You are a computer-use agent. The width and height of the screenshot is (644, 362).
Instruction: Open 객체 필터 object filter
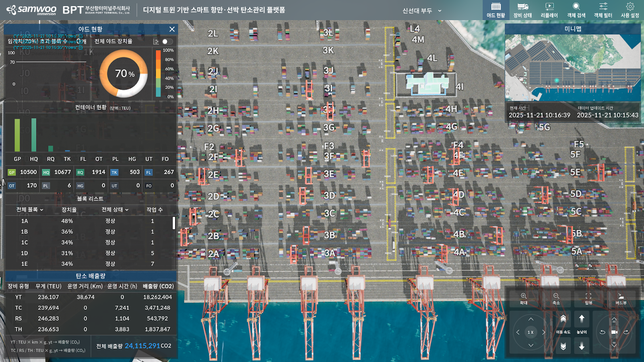point(603,10)
